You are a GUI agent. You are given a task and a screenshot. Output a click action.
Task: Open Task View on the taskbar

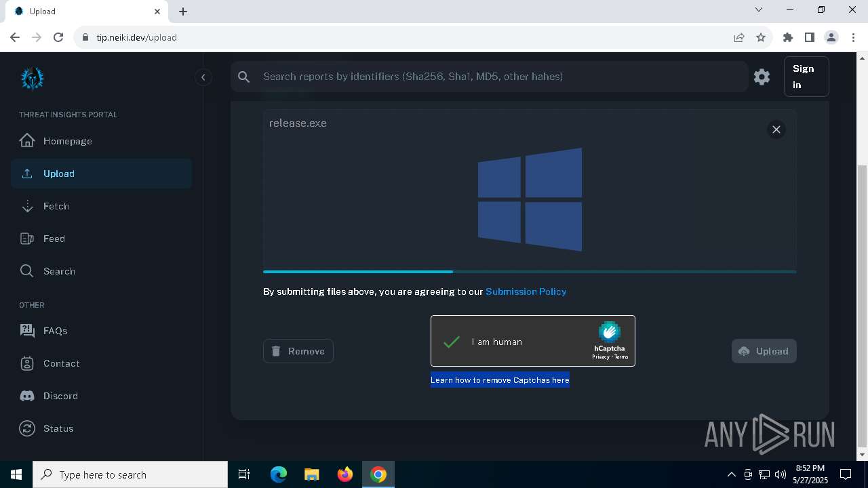coord(244,474)
